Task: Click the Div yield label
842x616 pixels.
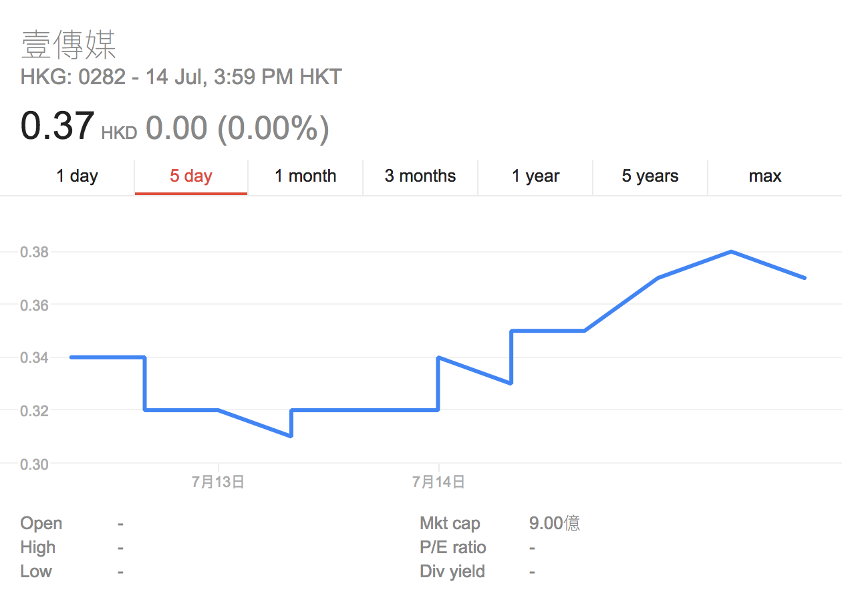Action: click(x=452, y=571)
